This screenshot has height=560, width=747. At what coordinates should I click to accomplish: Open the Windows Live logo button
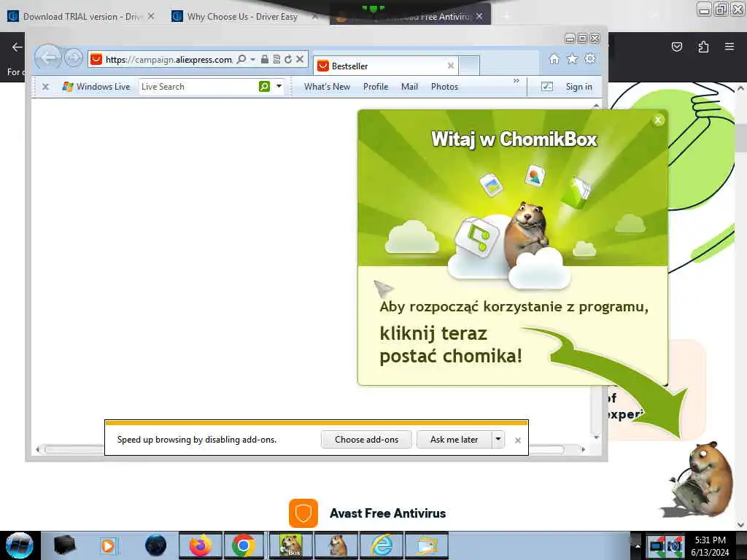click(96, 87)
